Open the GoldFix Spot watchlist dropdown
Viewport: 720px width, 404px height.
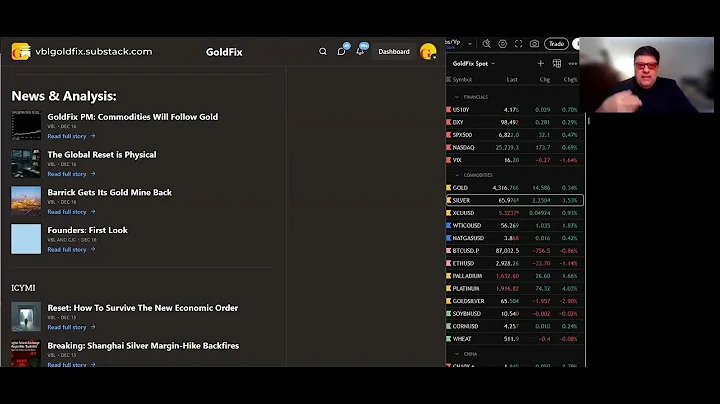pyautogui.click(x=474, y=64)
